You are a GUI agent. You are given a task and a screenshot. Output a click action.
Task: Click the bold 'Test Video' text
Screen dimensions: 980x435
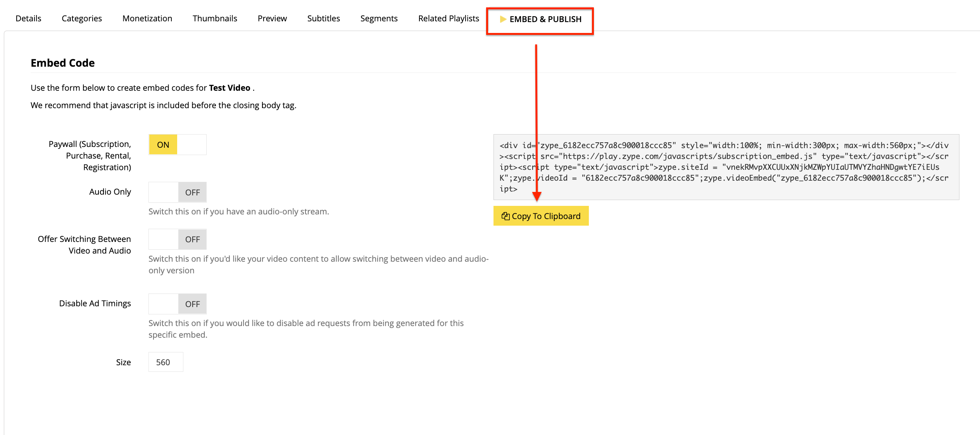229,88
